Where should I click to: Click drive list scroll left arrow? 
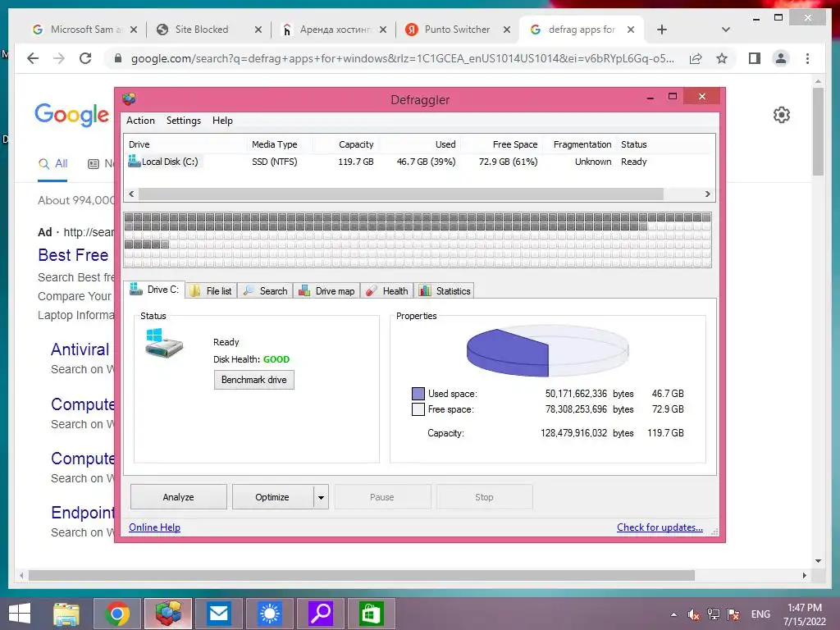pos(131,194)
